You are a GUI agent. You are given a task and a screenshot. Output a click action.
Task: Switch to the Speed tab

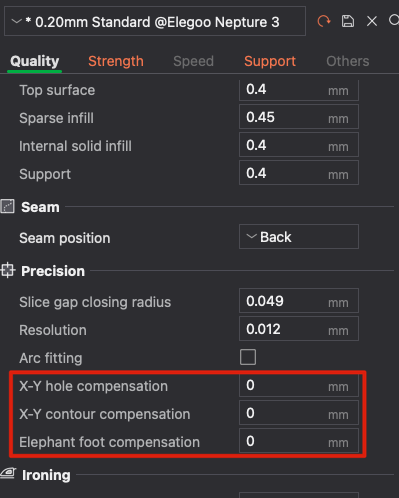tap(193, 61)
